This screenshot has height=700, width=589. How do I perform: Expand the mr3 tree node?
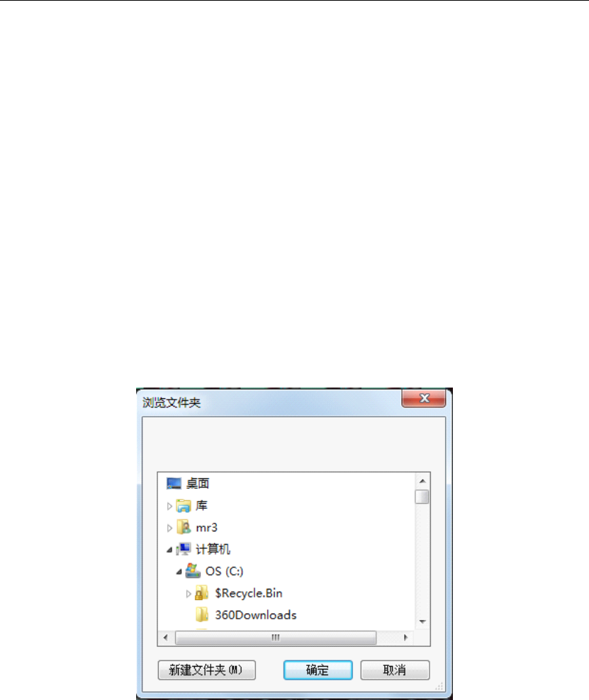pyautogui.click(x=169, y=528)
